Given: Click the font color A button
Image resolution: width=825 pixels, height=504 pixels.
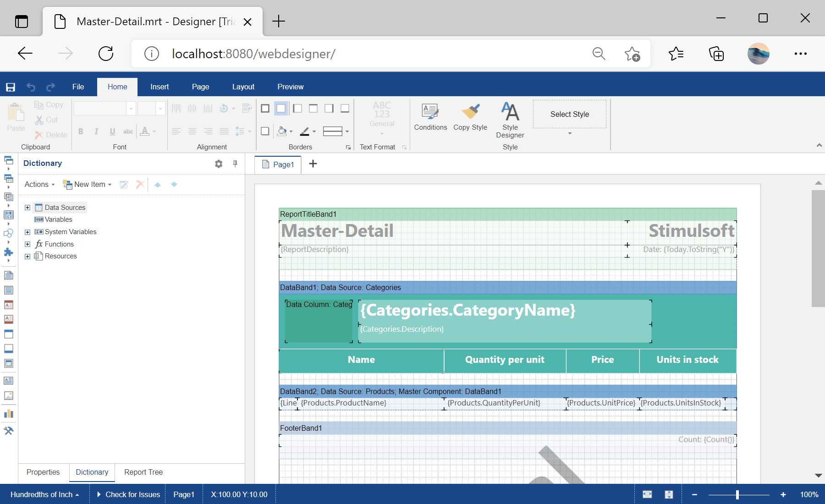Looking at the screenshot, I should 144,131.
